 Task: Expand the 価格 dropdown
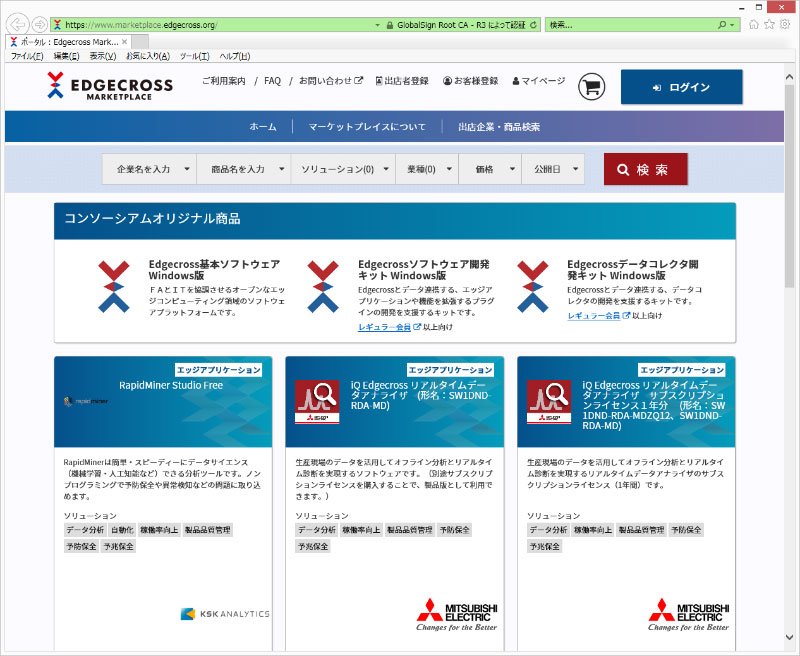click(490, 169)
